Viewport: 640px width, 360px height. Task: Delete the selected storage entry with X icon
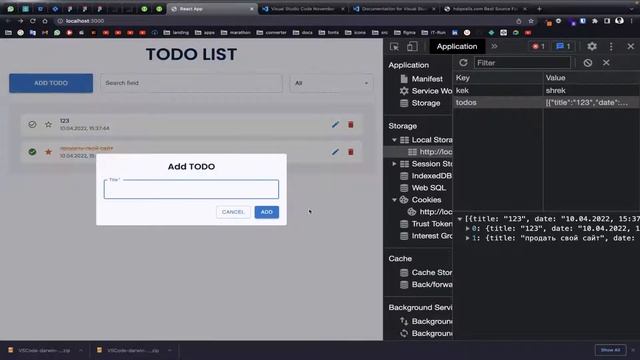pos(606,63)
